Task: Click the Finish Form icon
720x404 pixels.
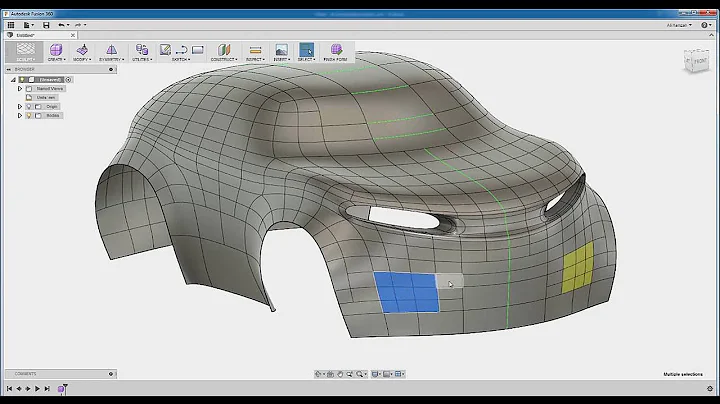Action: click(336, 49)
